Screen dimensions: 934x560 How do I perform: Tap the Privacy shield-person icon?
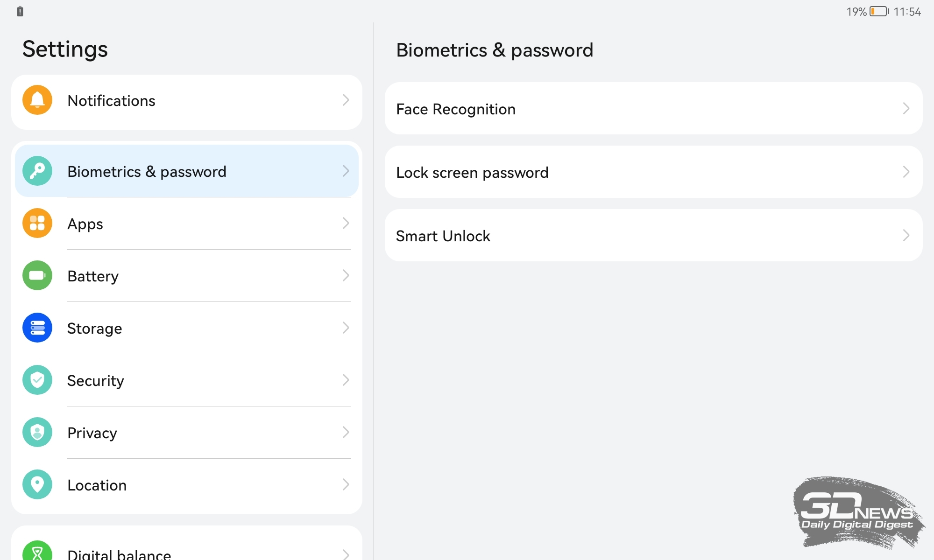[x=37, y=432]
